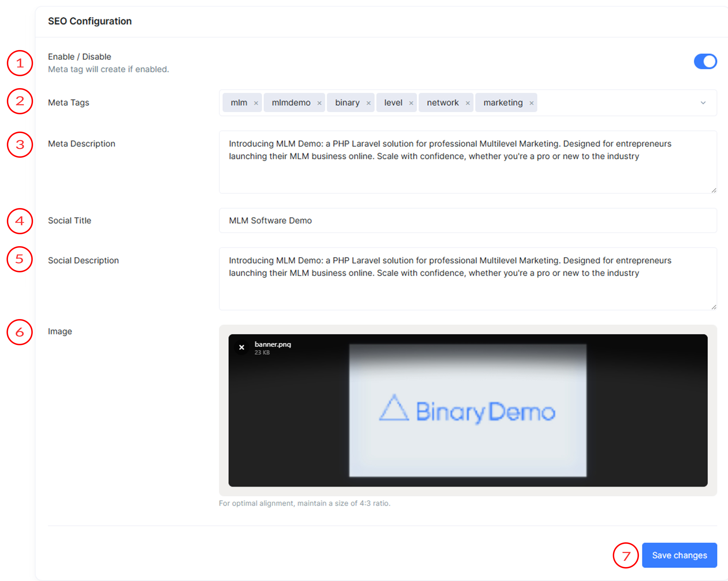
Task: Focus the Social Description text area
Action: 467,290
